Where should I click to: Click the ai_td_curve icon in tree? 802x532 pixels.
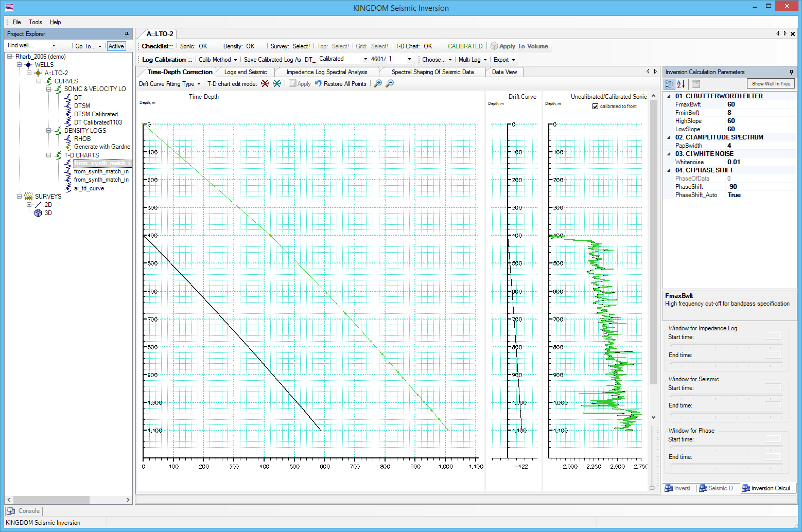pyautogui.click(x=68, y=188)
